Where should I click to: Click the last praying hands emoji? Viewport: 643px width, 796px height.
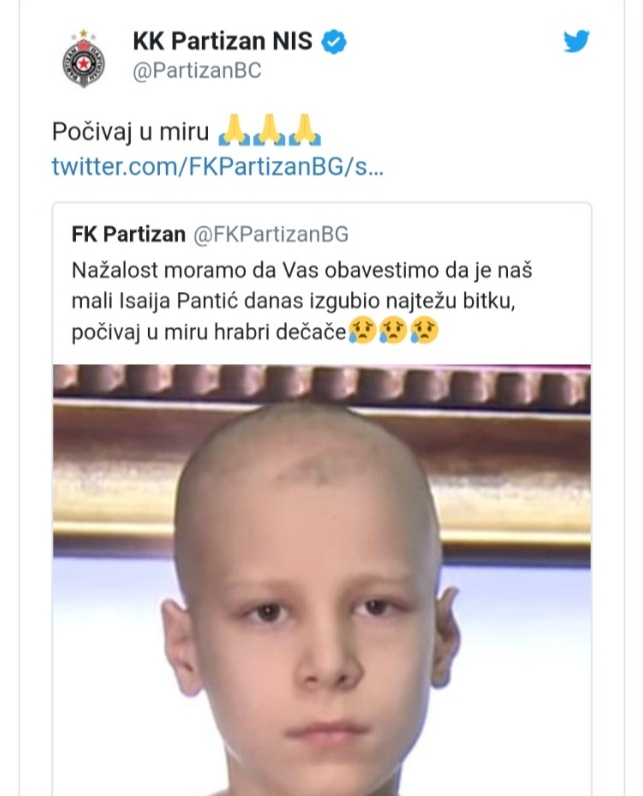[x=304, y=130]
